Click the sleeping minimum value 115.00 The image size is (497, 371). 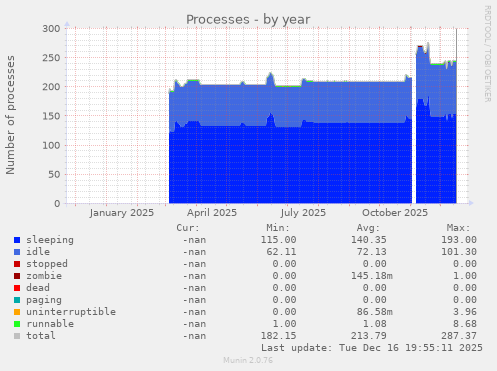[x=278, y=240]
